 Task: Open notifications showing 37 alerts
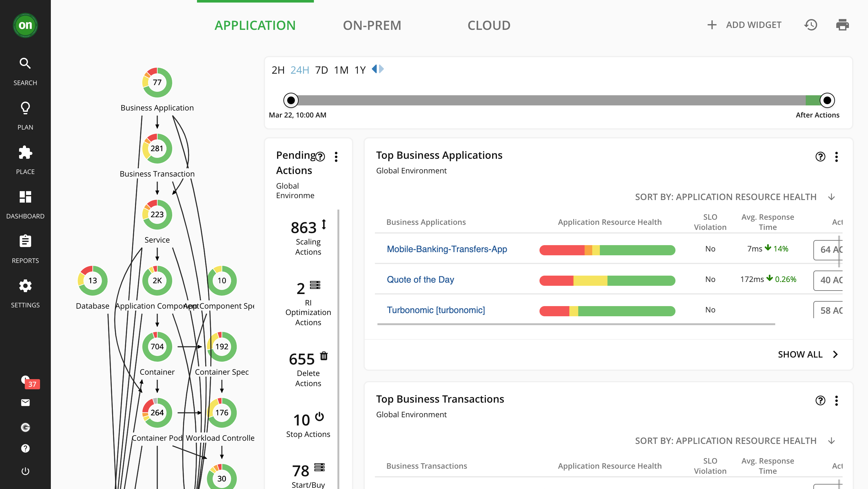pos(25,380)
